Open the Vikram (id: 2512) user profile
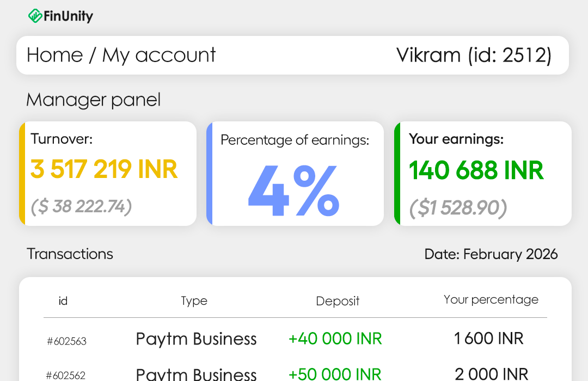 pyautogui.click(x=474, y=55)
